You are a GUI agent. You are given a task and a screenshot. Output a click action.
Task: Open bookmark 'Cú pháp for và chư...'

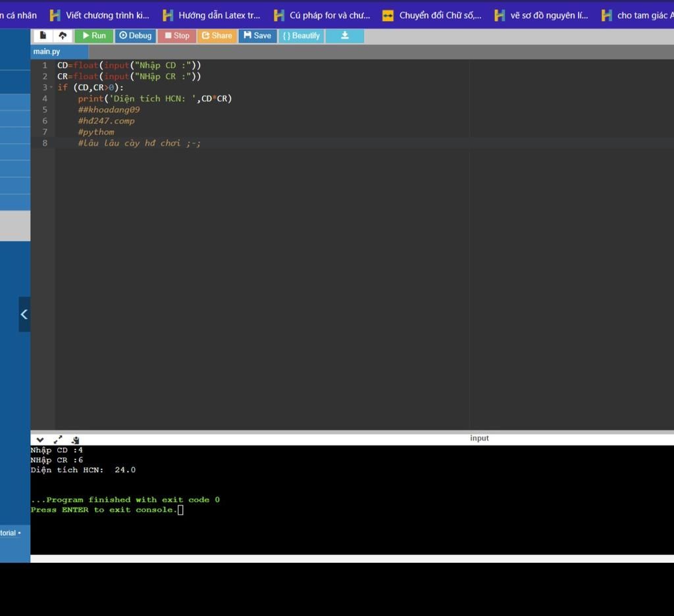[x=322, y=16]
